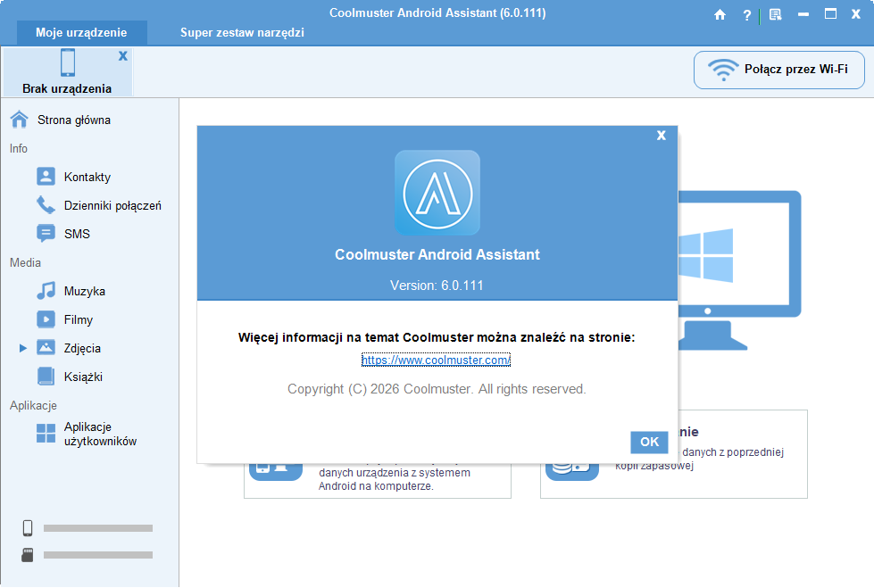
Task: Click the Książki book icon
Action: pyautogui.click(x=46, y=377)
